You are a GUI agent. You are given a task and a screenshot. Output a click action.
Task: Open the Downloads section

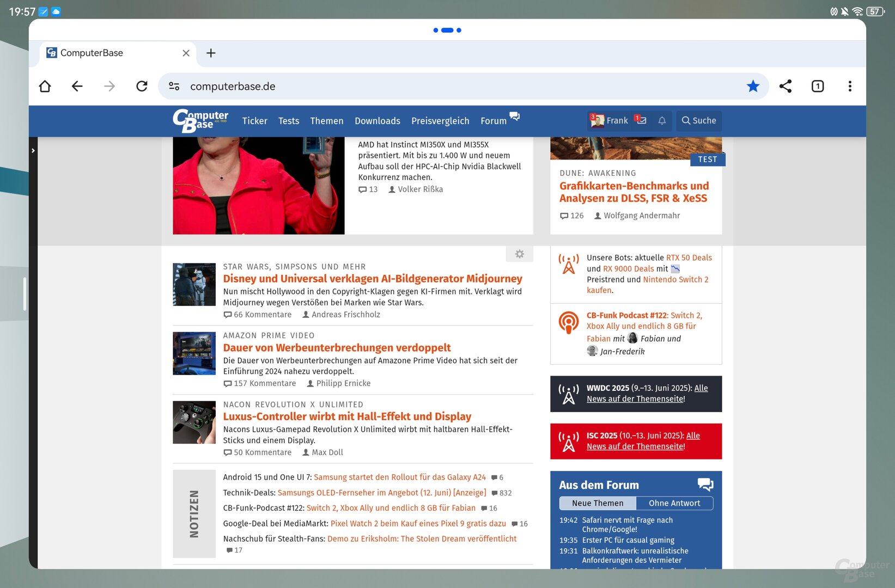pos(378,121)
